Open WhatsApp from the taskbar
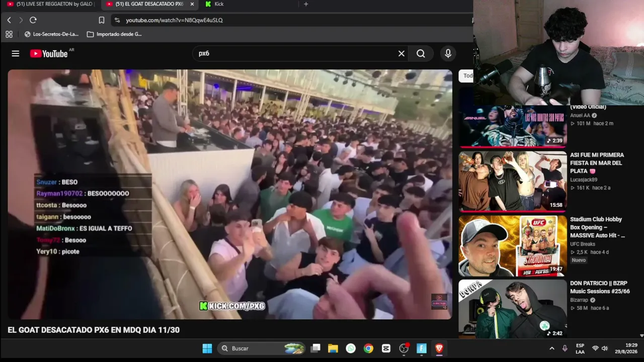Image resolution: width=644 pixels, height=362 pixels. (x=351, y=348)
